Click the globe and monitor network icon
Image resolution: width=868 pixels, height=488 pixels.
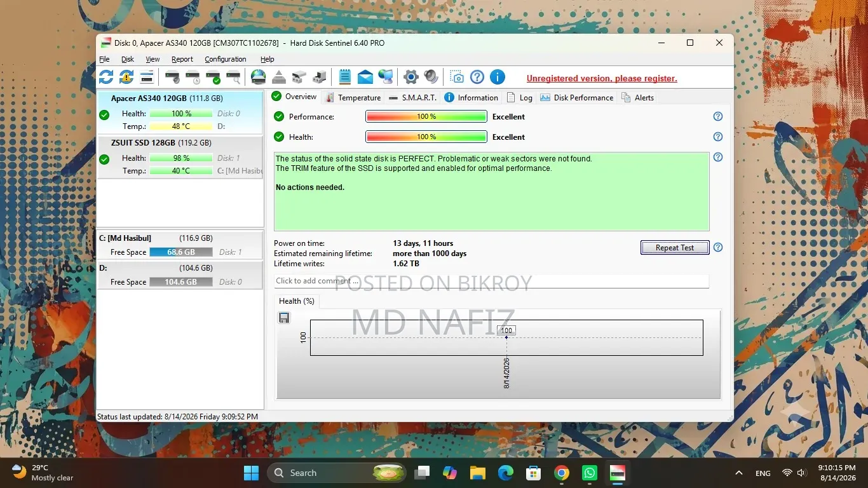[x=386, y=78]
